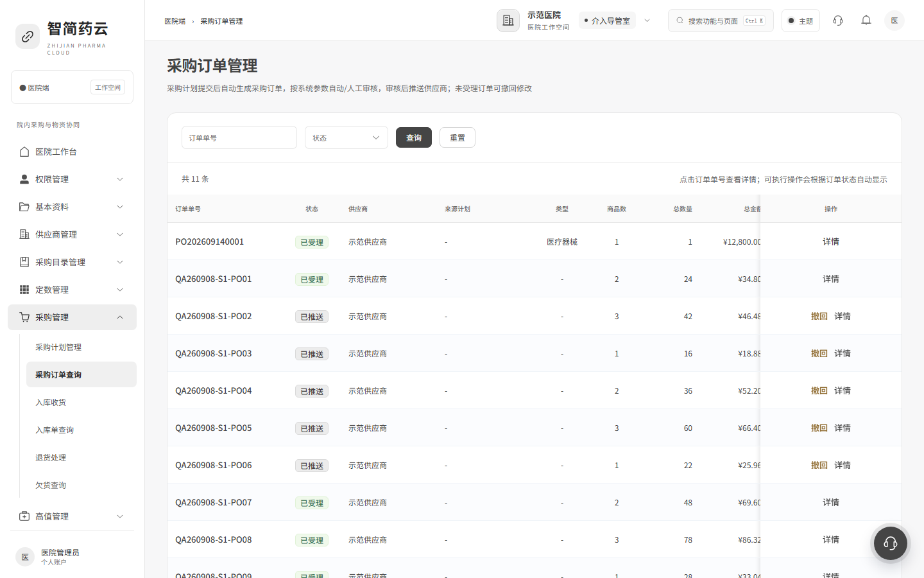Click the headset support icon in header

click(x=838, y=21)
